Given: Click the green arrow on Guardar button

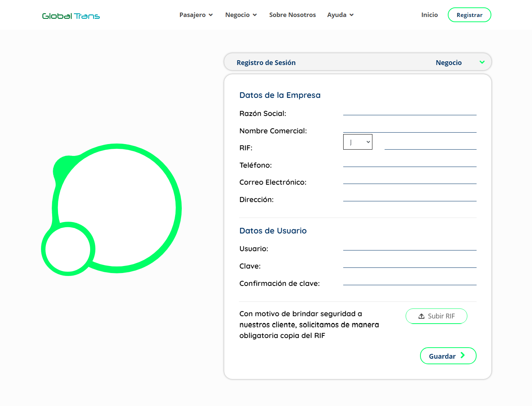Looking at the screenshot, I should [x=463, y=355].
